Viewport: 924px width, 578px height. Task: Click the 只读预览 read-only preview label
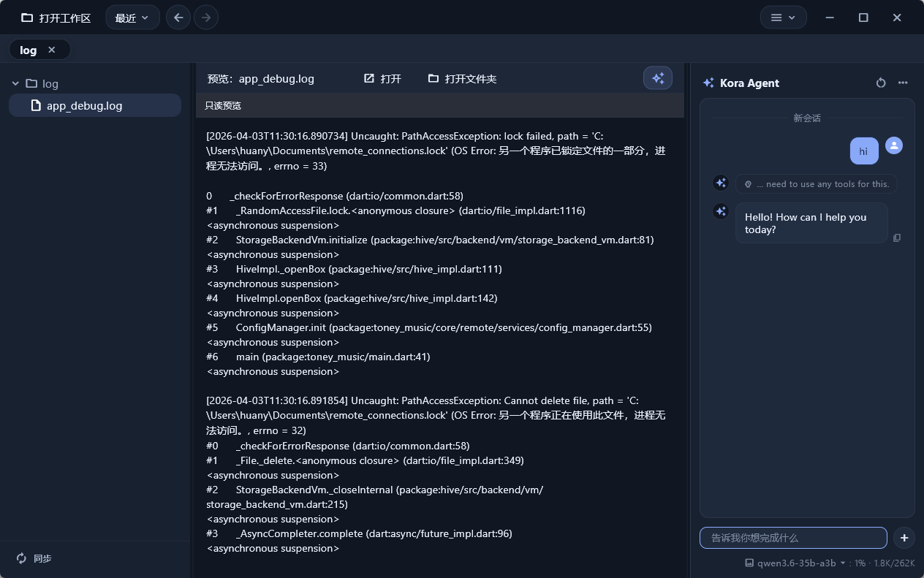pos(223,105)
